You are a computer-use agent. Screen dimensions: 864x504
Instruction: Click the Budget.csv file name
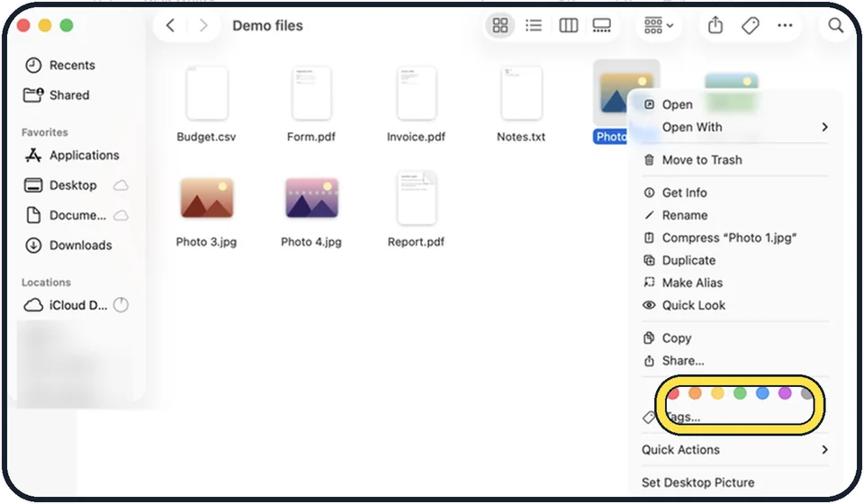click(x=207, y=137)
